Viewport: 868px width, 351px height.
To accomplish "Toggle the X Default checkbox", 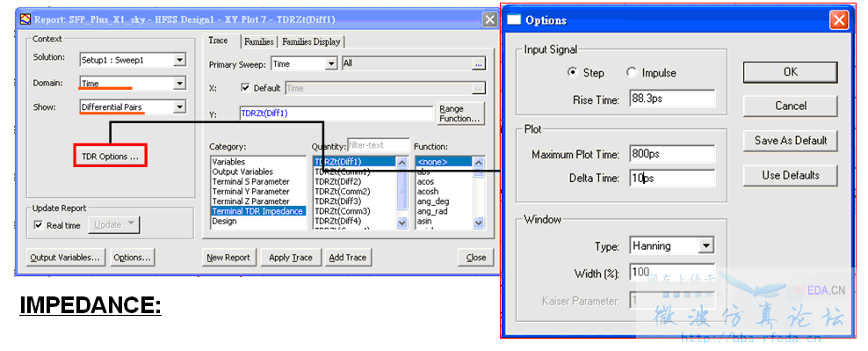I will pyautogui.click(x=246, y=88).
